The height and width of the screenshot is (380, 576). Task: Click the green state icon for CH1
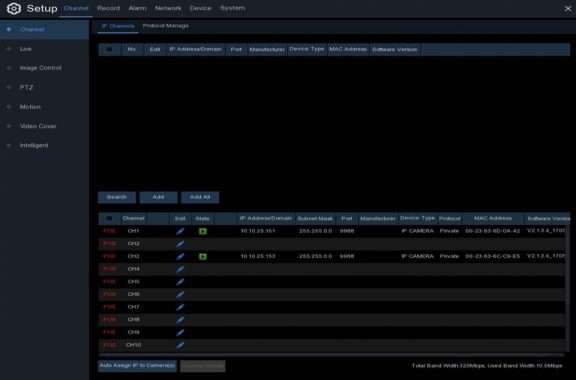203,231
